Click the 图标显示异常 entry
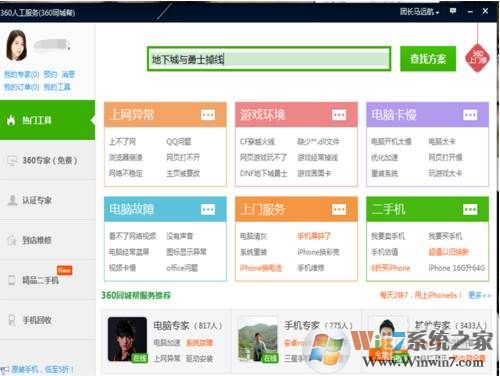The image size is (500, 376). [x=186, y=252]
